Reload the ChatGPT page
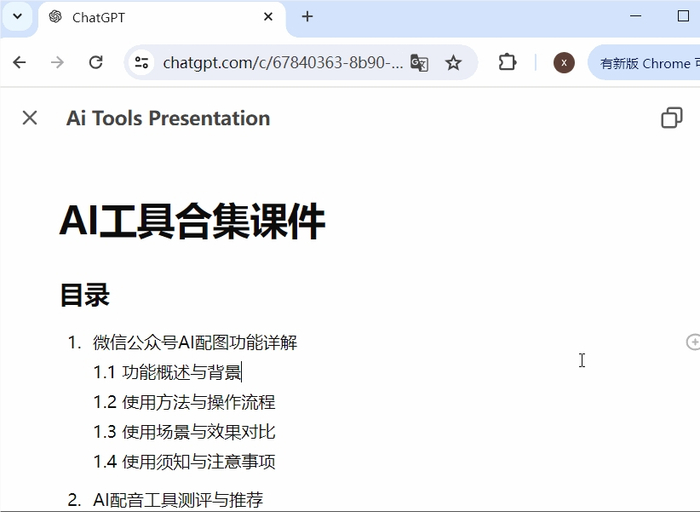 pyautogui.click(x=96, y=62)
